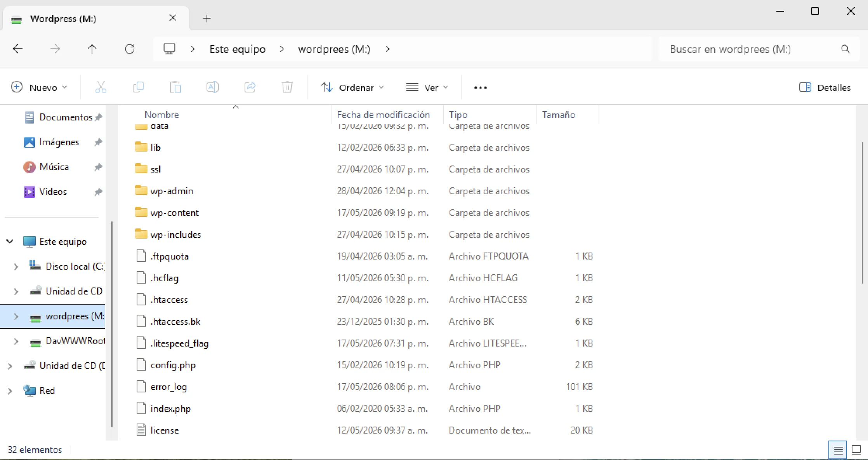Click Este equipo in the breadcrumb
This screenshot has width=868, height=460.
238,49
